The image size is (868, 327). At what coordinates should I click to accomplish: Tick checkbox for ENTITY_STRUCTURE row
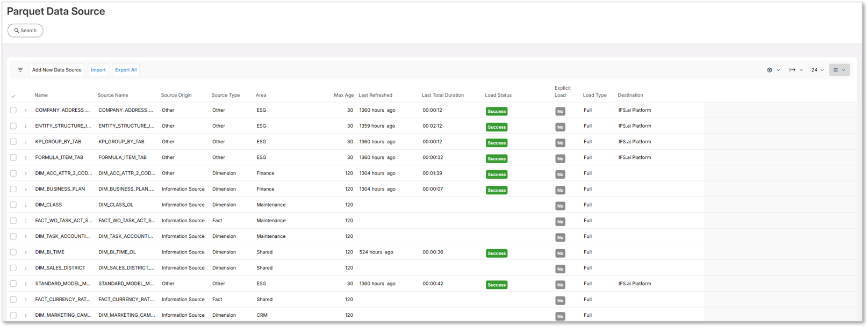(x=13, y=126)
